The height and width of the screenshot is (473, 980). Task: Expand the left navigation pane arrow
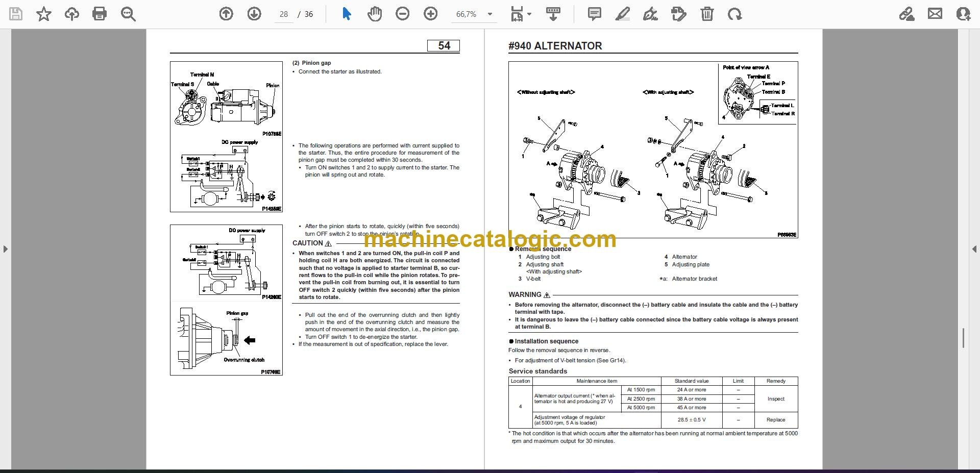[5, 249]
